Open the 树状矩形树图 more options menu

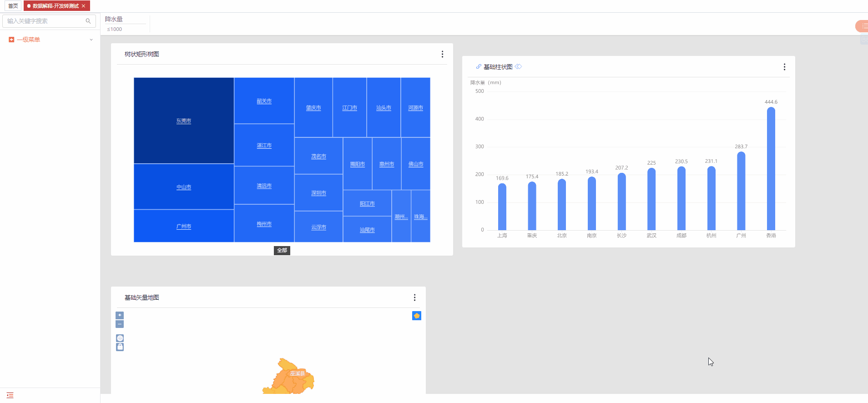pyautogui.click(x=442, y=54)
